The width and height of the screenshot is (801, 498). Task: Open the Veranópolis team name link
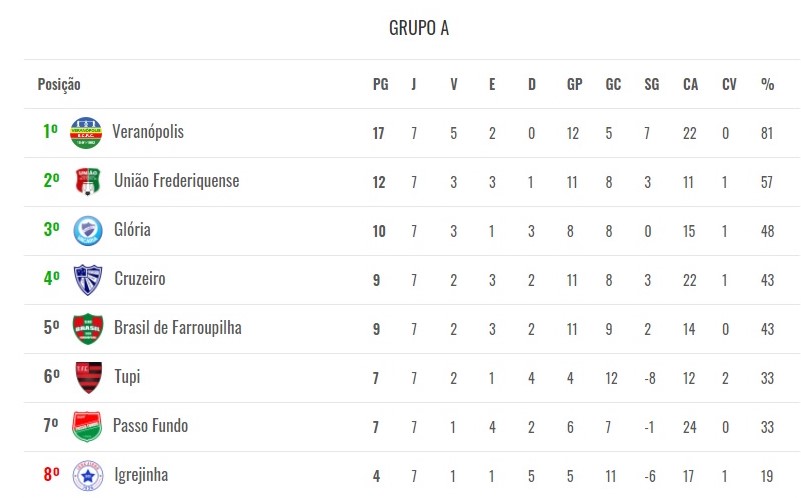[148, 132]
